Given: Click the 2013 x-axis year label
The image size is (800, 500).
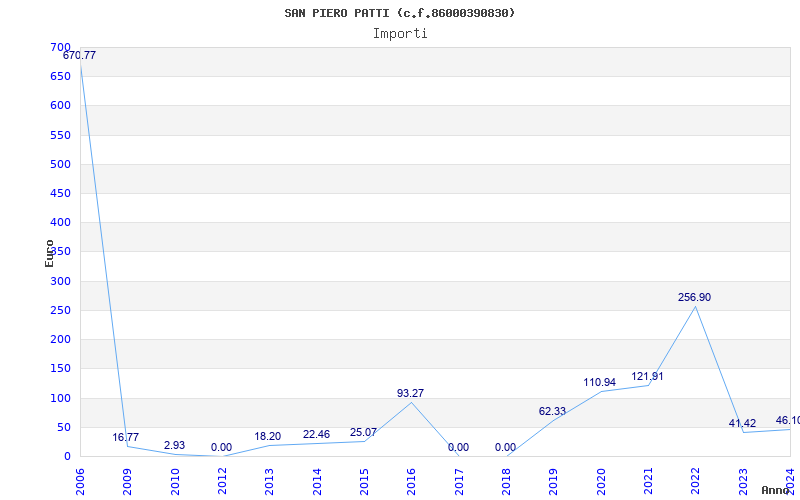Looking at the screenshot, I should (x=269, y=481).
